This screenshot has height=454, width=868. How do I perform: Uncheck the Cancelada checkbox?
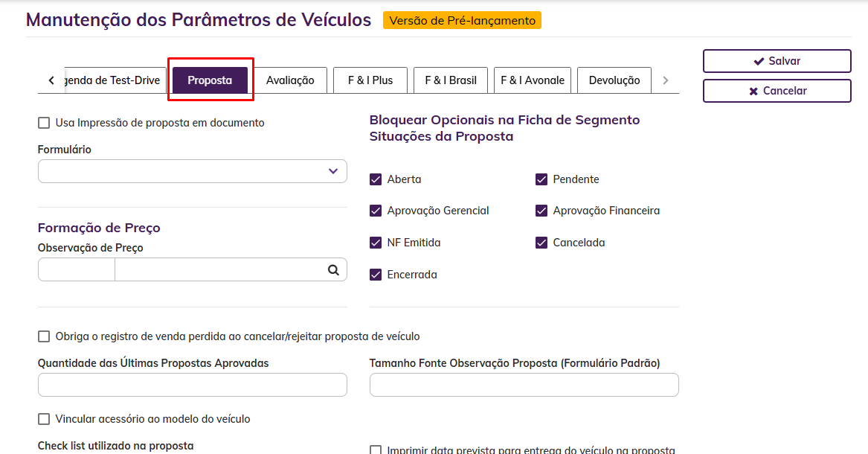click(x=541, y=243)
